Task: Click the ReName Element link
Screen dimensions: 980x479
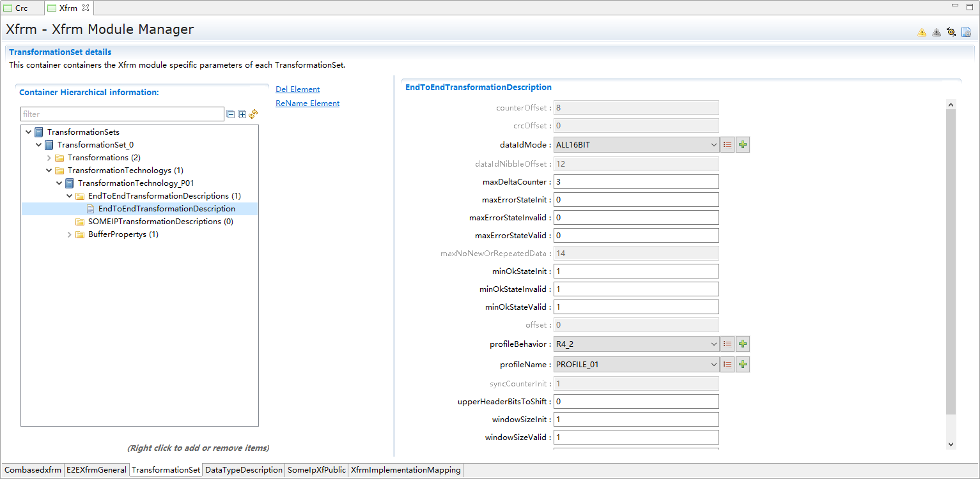Action: (x=307, y=103)
